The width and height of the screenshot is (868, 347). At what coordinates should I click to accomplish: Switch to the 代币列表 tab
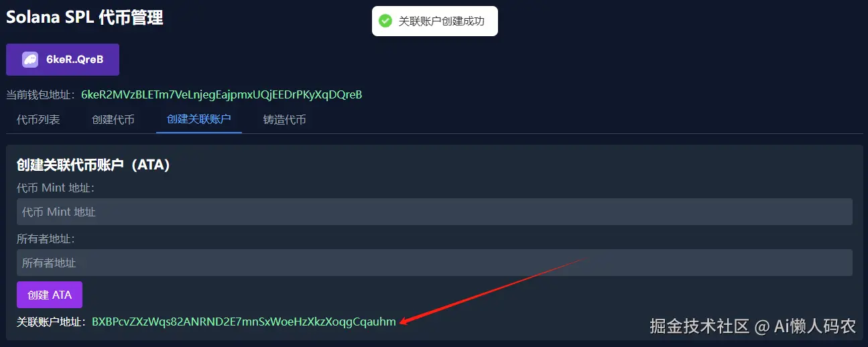point(38,120)
